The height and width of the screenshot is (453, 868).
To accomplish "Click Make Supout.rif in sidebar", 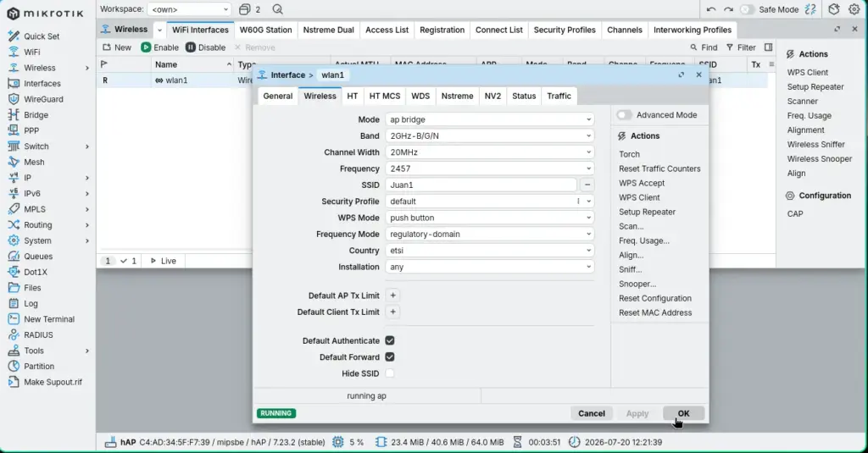I will pos(53,382).
